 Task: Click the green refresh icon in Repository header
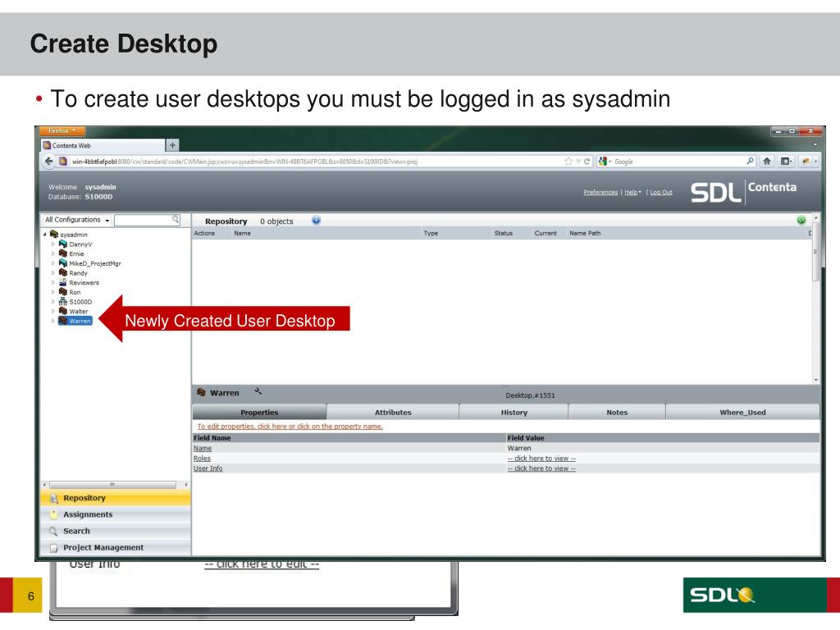click(801, 220)
